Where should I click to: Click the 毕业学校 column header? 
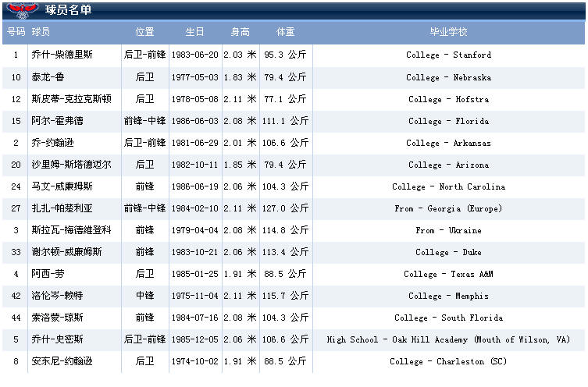[x=448, y=32]
